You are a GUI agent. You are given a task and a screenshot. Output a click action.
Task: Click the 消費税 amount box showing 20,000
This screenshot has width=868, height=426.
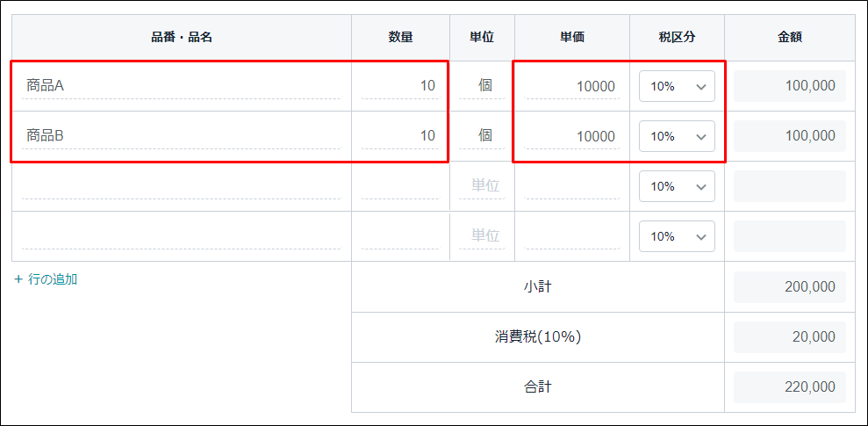[789, 337]
